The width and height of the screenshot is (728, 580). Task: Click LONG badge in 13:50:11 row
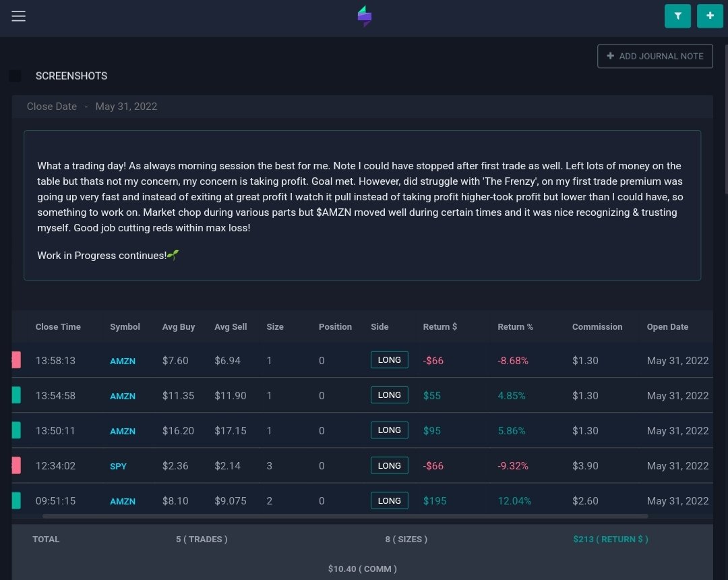point(389,430)
